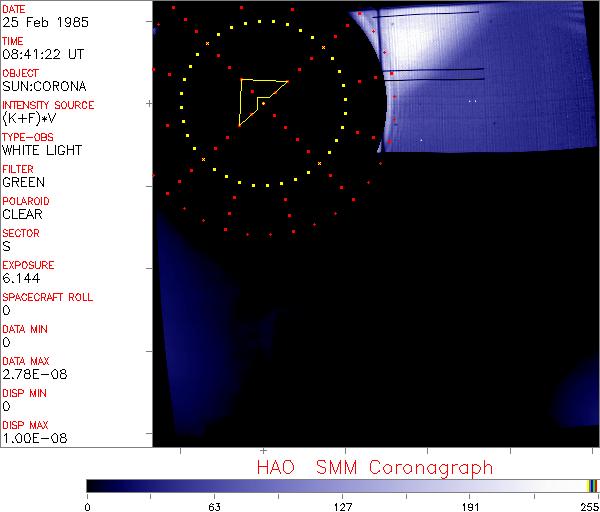Screen dimensions: 600x512
Task: Click the yellow triangle marker on the sun disk
Action: pyautogui.click(x=257, y=98)
